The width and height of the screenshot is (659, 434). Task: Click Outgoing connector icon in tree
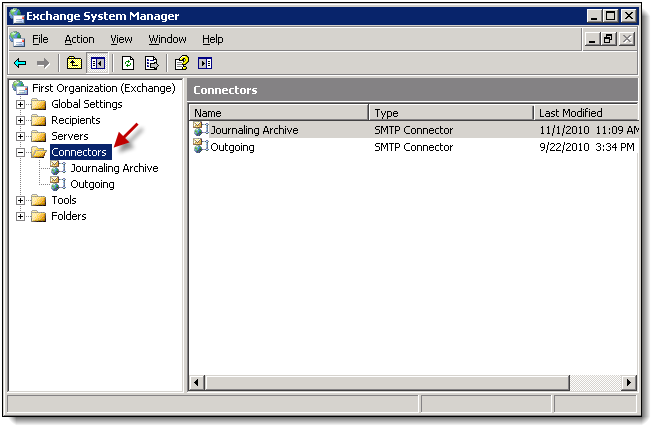[x=58, y=184]
